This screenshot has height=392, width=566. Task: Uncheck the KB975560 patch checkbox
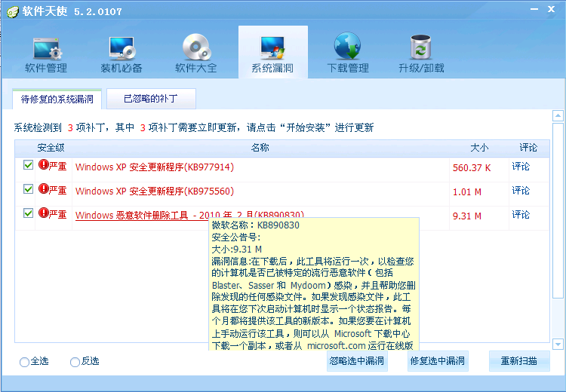click(x=28, y=189)
